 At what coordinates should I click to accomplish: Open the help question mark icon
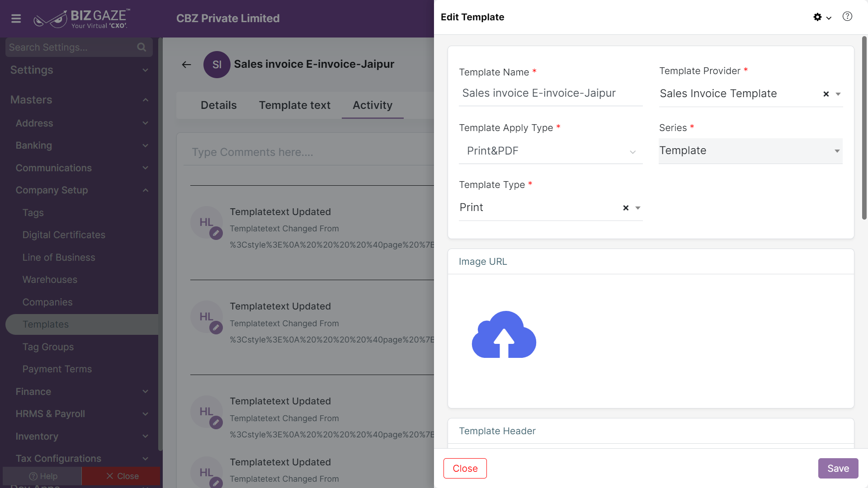(847, 17)
